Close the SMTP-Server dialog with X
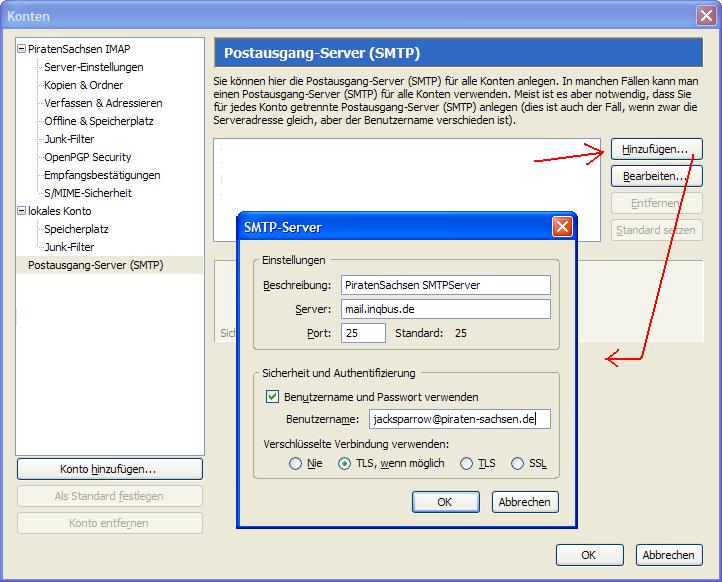 562,227
